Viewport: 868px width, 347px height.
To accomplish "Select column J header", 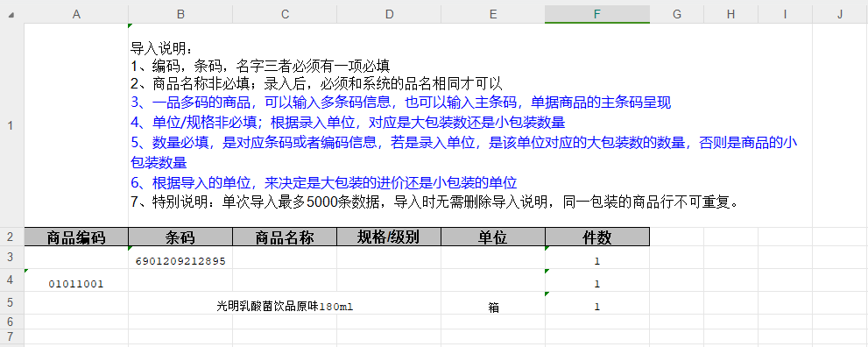I will click(x=840, y=14).
